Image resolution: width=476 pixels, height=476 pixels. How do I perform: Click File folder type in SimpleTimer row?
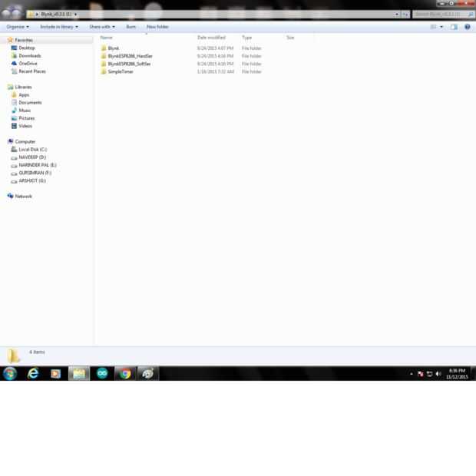[x=251, y=71]
